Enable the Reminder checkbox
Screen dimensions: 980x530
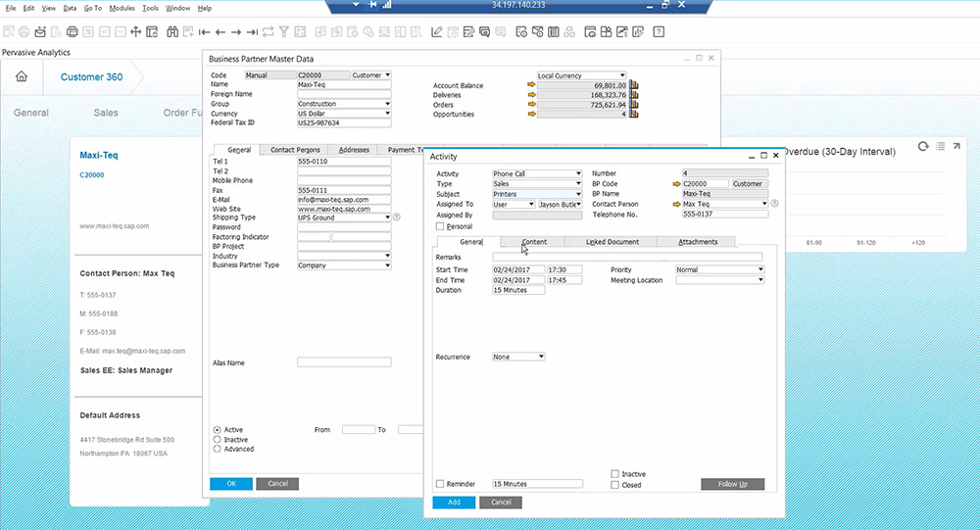click(440, 484)
